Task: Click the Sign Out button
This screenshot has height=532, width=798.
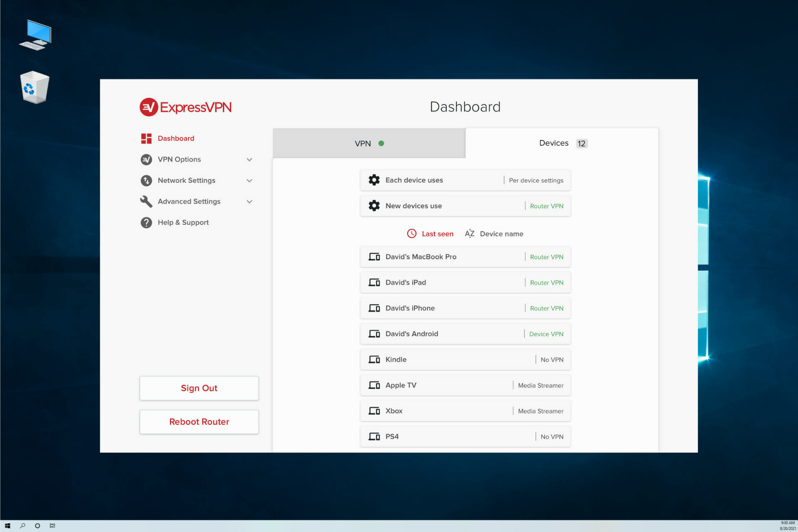Action: (199, 388)
